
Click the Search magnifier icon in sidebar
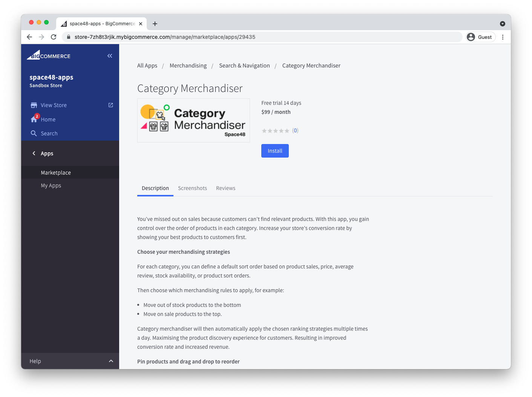(34, 133)
